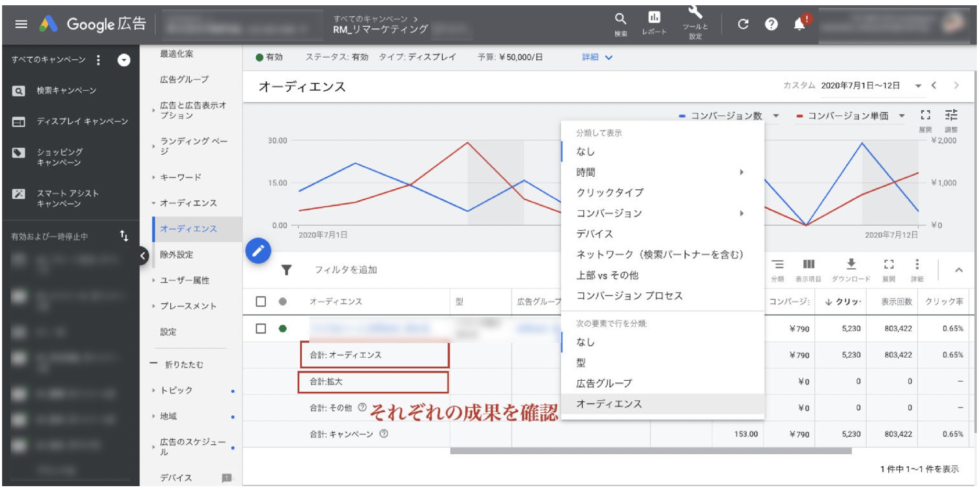
Task: Open the notifications bell icon
Action: pos(799,24)
